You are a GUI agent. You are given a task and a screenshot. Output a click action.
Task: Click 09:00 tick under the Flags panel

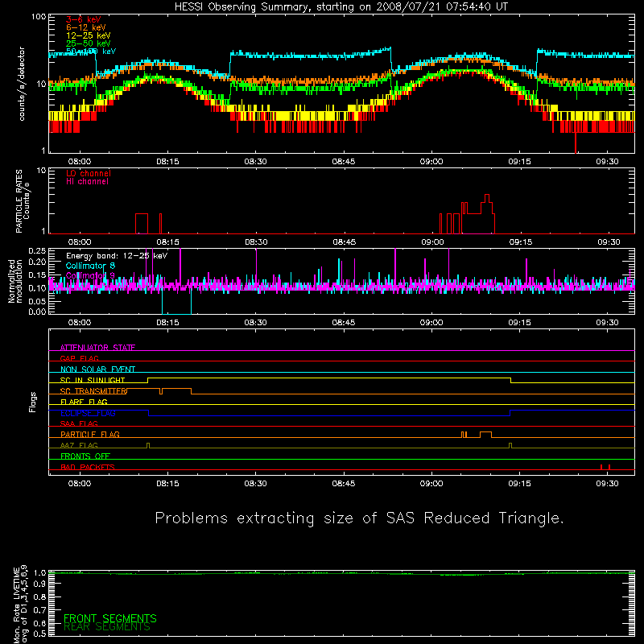(x=431, y=484)
